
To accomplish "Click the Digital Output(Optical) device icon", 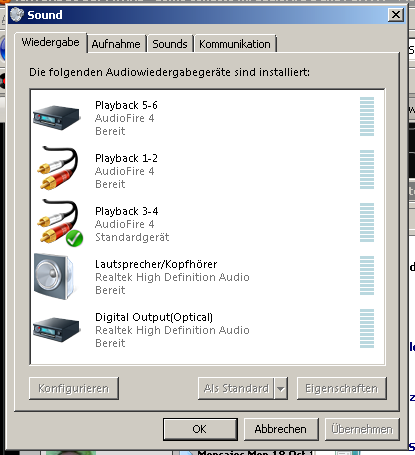I will pyautogui.click(x=57, y=330).
